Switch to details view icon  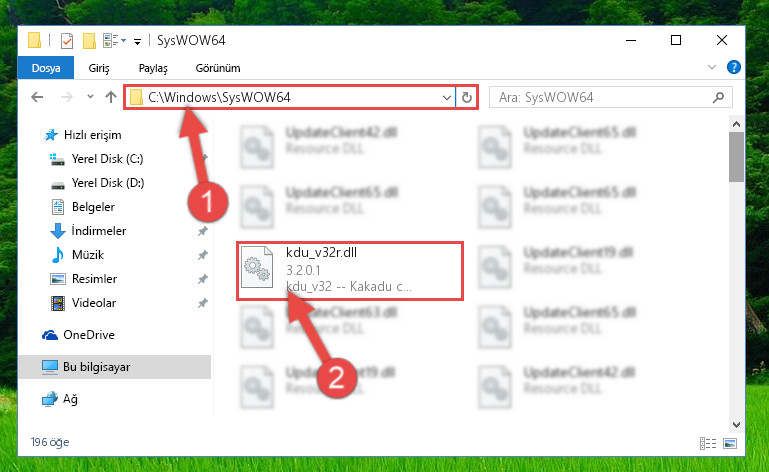(x=708, y=444)
